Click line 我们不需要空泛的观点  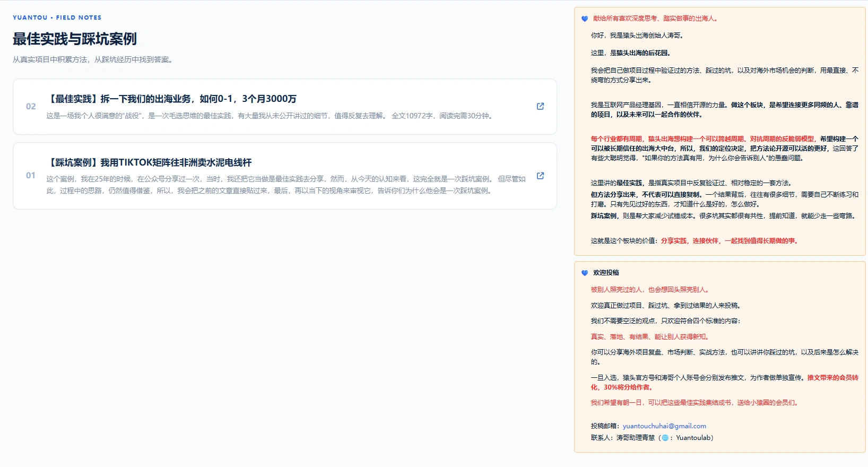tap(666, 321)
